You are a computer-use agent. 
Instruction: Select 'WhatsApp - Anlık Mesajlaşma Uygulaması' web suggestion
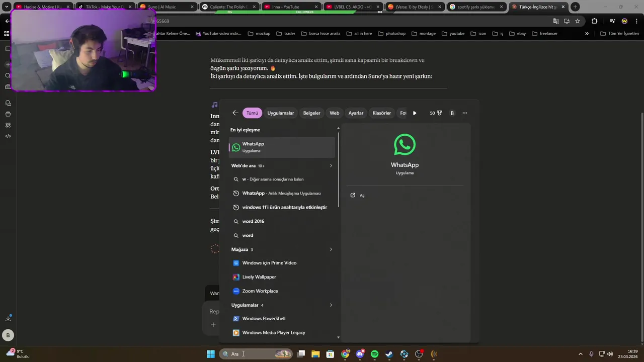pos(282,193)
